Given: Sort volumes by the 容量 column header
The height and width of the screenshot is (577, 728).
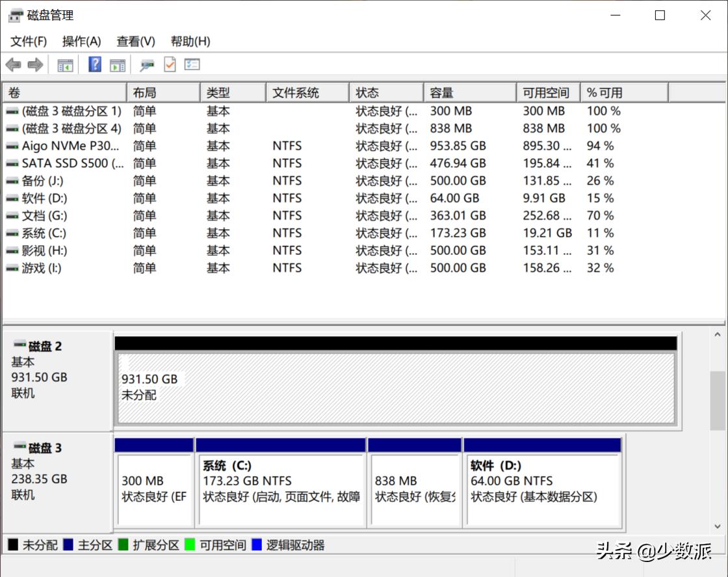Looking at the screenshot, I should tap(443, 92).
